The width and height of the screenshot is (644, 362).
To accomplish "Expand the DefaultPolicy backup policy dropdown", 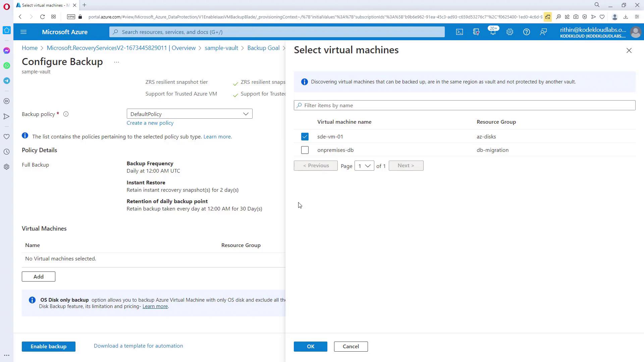I will (x=189, y=114).
